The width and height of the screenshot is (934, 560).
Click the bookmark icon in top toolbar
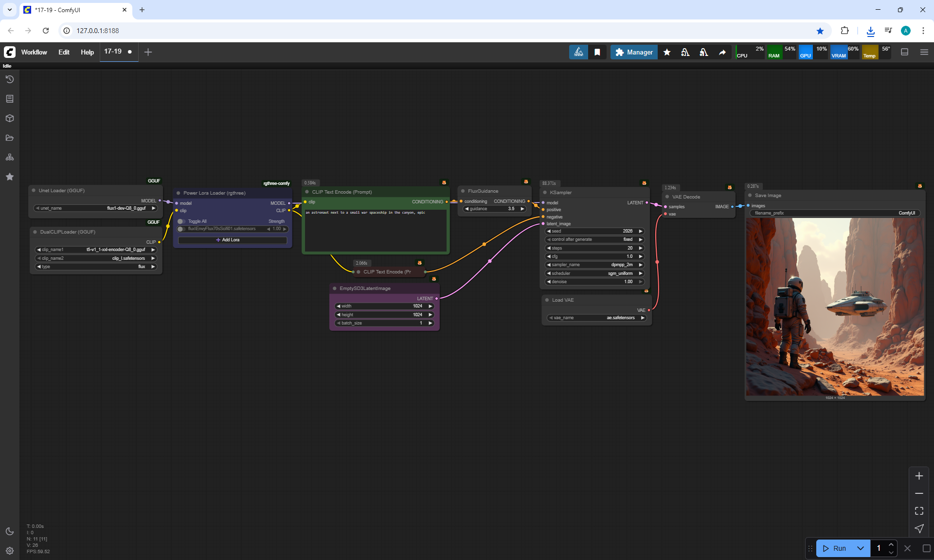pyautogui.click(x=597, y=52)
